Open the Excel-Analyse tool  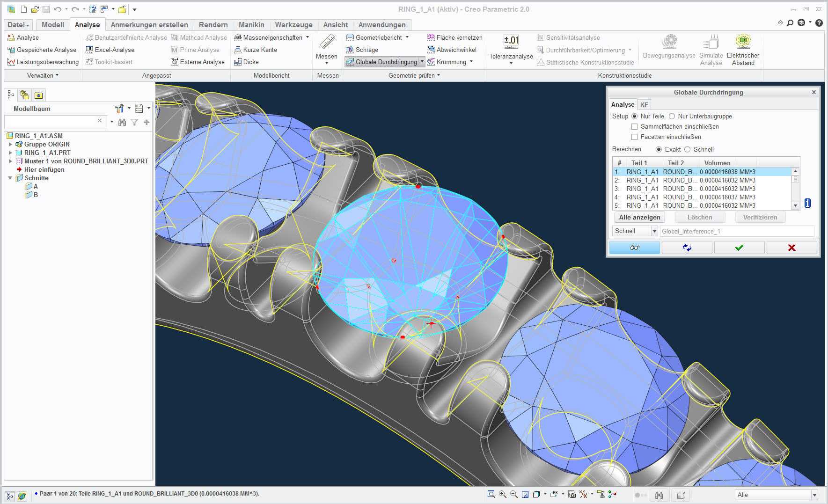110,50
